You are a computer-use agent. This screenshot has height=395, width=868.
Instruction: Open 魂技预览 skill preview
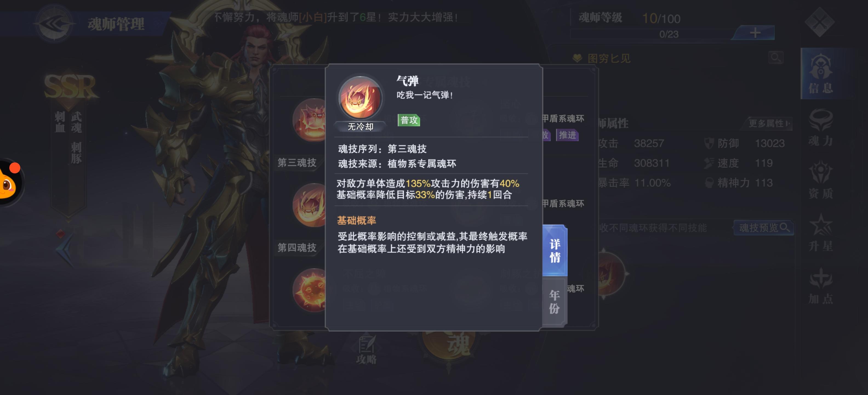click(764, 228)
